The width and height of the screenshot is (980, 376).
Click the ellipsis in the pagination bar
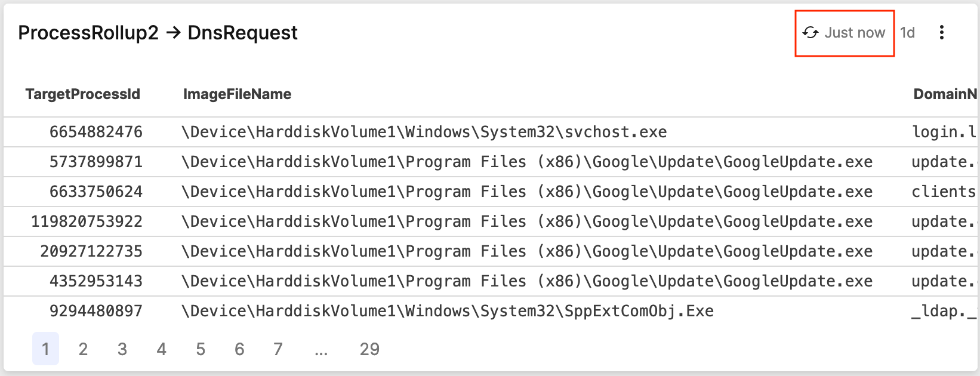point(322,349)
